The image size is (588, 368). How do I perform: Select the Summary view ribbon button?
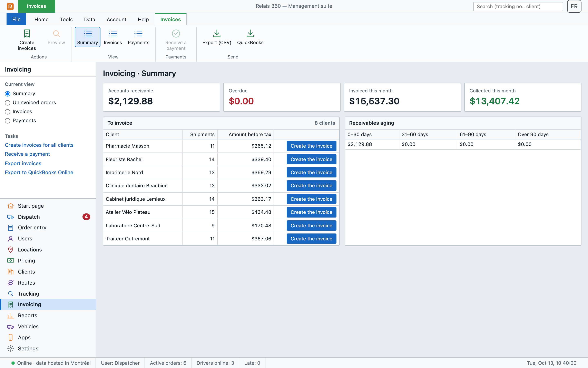pos(87,37)
